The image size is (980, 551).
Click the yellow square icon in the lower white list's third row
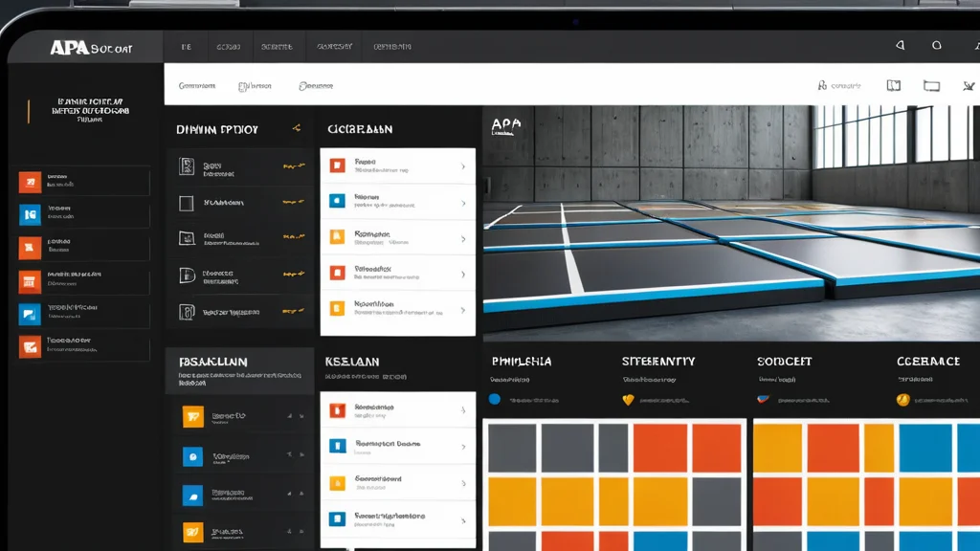tap(338, 483)
